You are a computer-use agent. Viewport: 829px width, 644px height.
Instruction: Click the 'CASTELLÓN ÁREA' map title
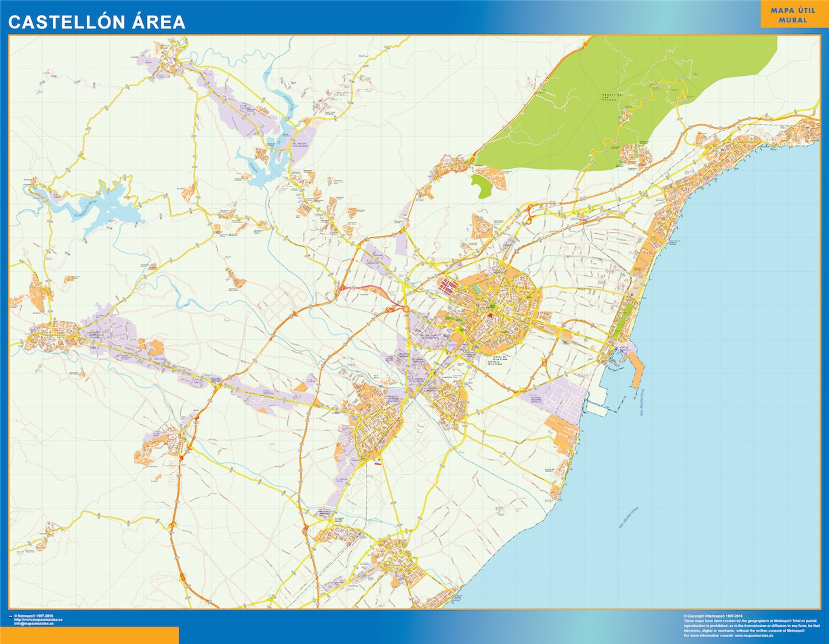tap(96, 22)
